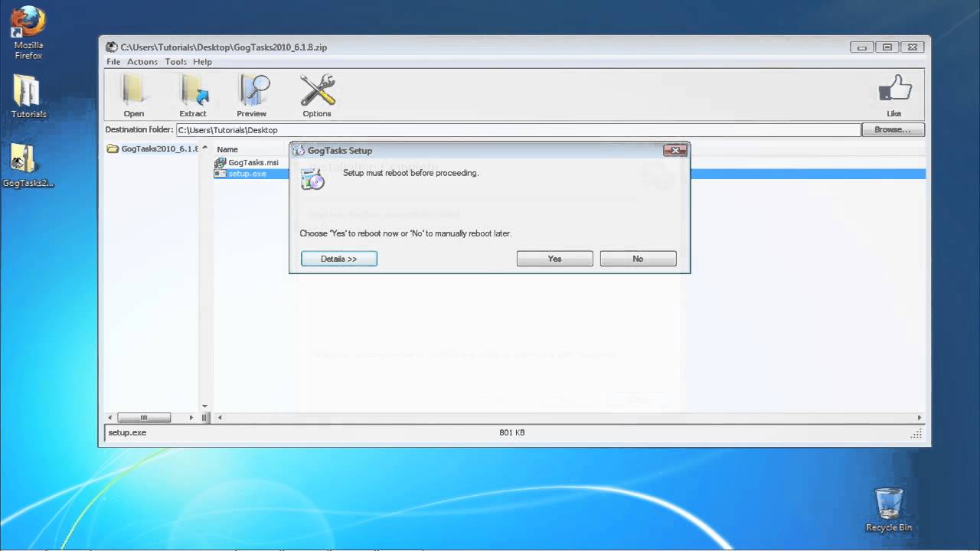Click the file list right scroll arrow

click(920, 418)
